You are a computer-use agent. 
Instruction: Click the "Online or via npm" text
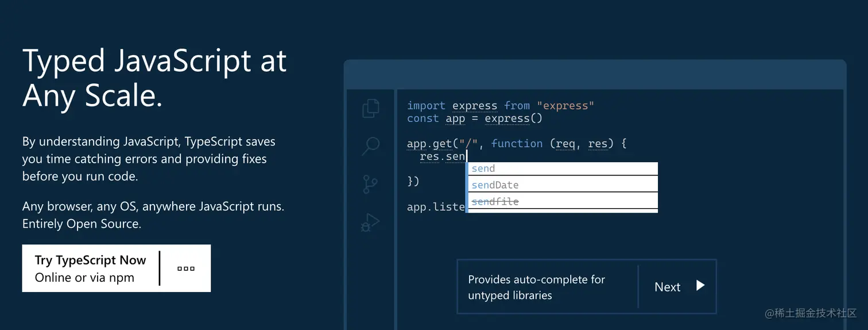(x=84, y=278)
